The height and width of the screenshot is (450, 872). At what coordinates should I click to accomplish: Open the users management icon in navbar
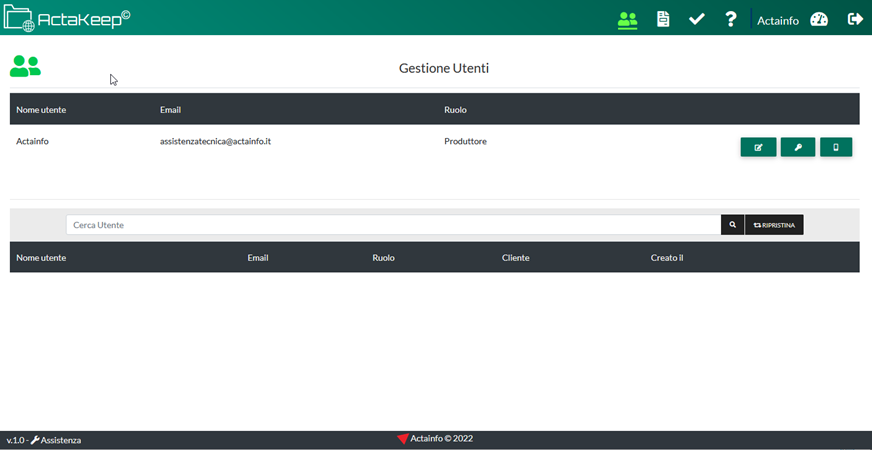627,19
